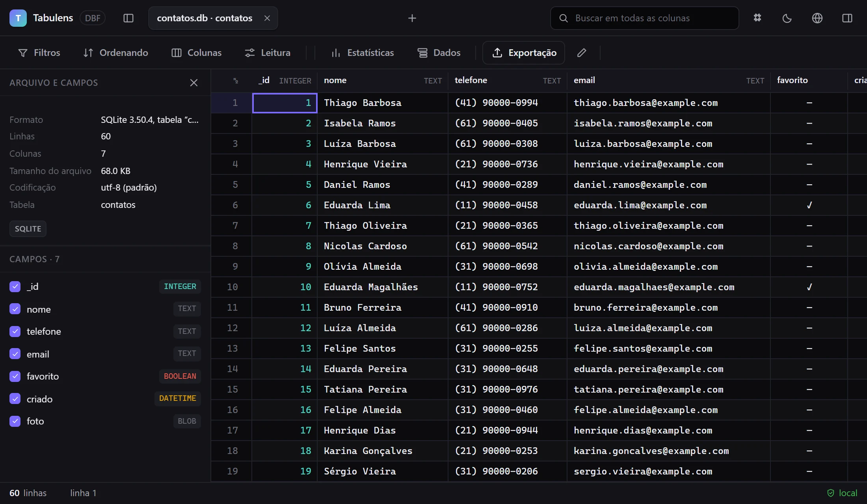This screenshot has width=867, height=504.
Task: Show the Estatísticas view
Action: 363,53
